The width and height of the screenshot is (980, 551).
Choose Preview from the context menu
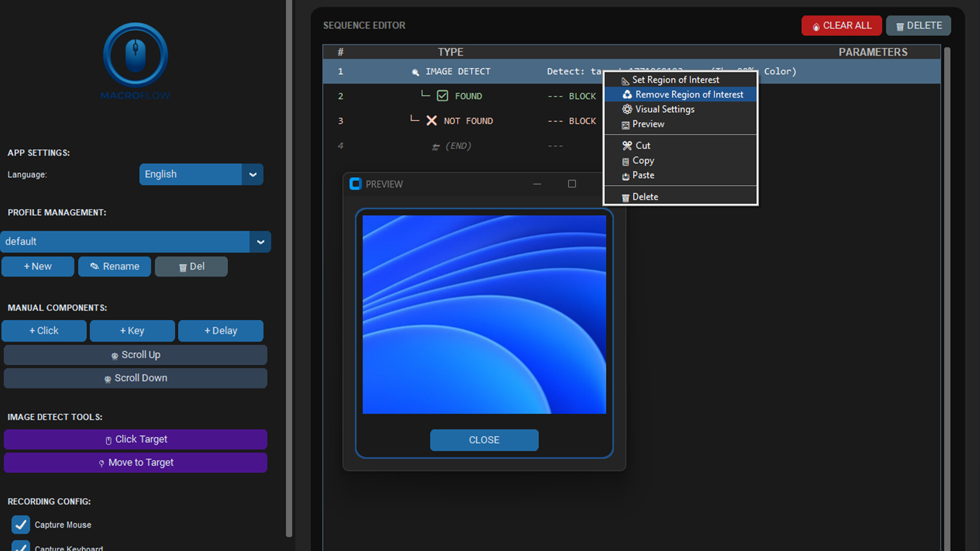[x=648, y=124]
